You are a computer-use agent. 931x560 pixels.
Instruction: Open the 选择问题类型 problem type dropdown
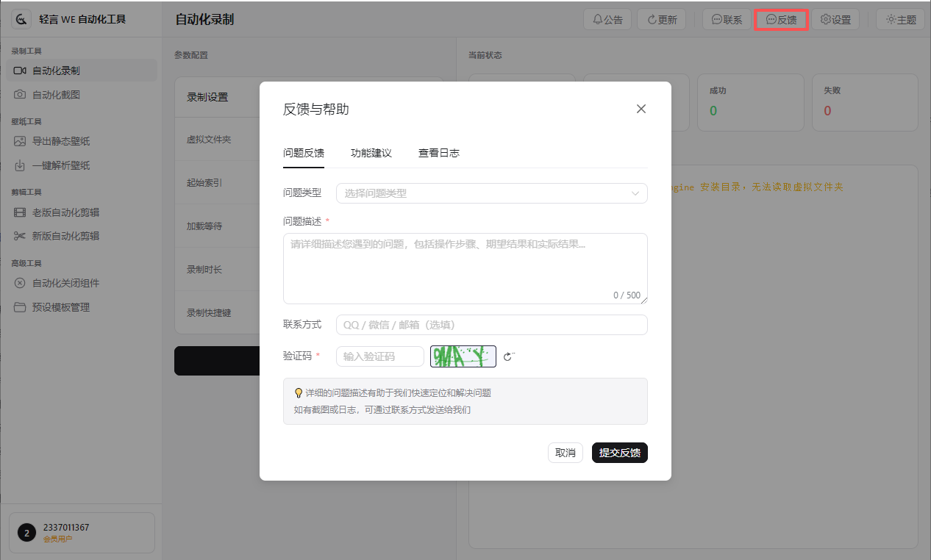(491, 193)
